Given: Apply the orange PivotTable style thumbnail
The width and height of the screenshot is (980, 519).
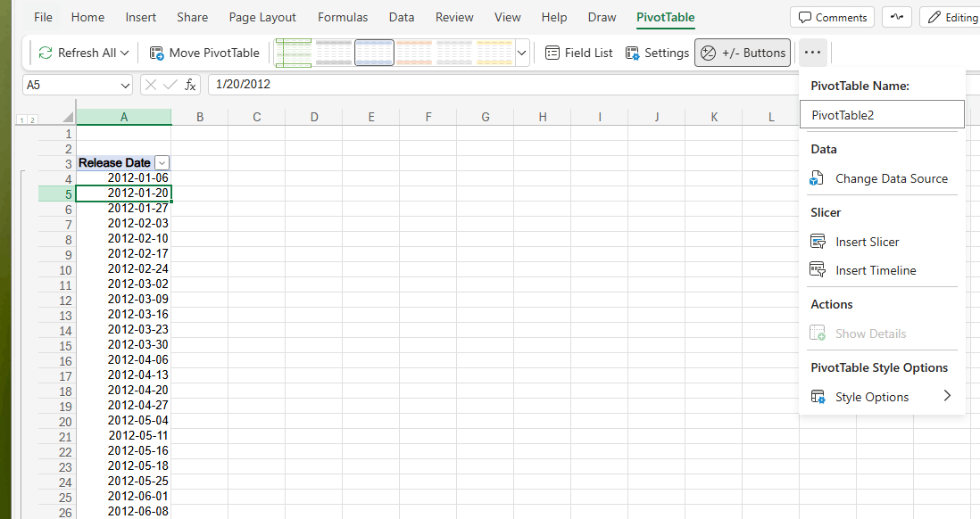Looking at the screenshot, I should coord(414,54).
